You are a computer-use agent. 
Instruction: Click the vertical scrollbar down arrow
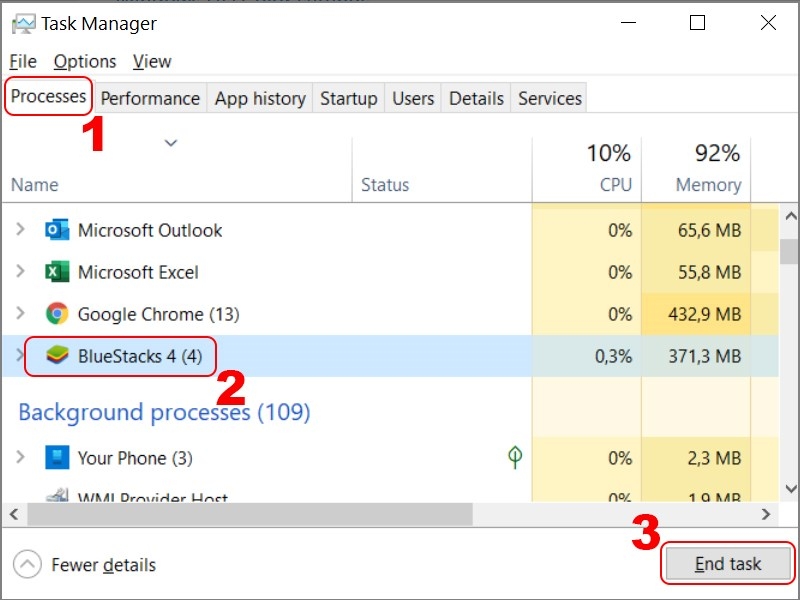(790, 489)
